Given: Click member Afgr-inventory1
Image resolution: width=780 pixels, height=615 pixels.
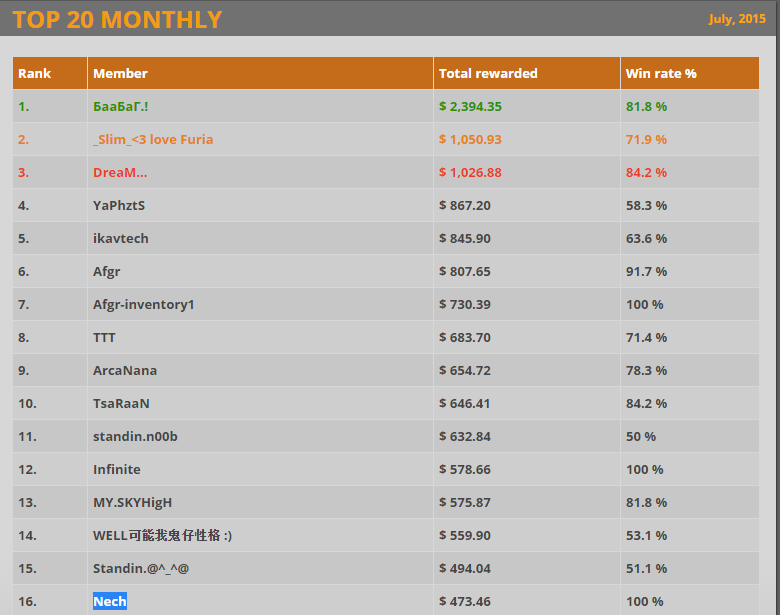Looking at the screenshot, I should [143, 305].
